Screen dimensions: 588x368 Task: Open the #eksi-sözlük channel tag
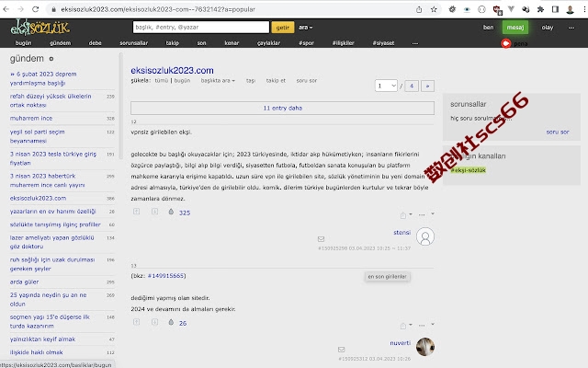468,170
